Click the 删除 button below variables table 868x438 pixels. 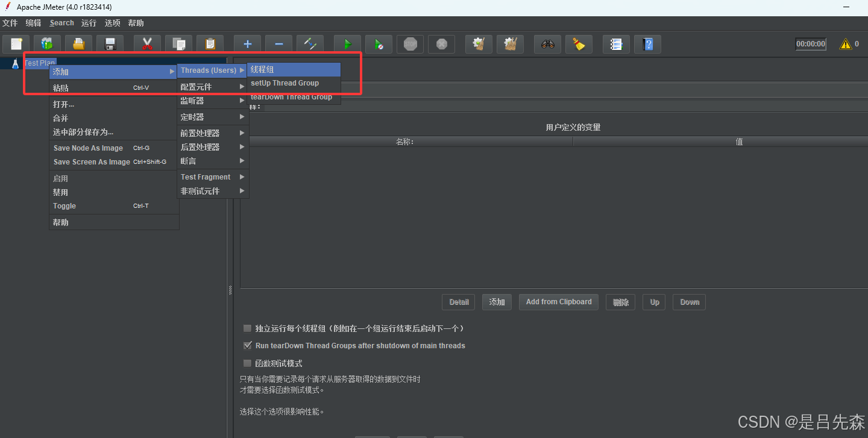click(x=621, y=302)
